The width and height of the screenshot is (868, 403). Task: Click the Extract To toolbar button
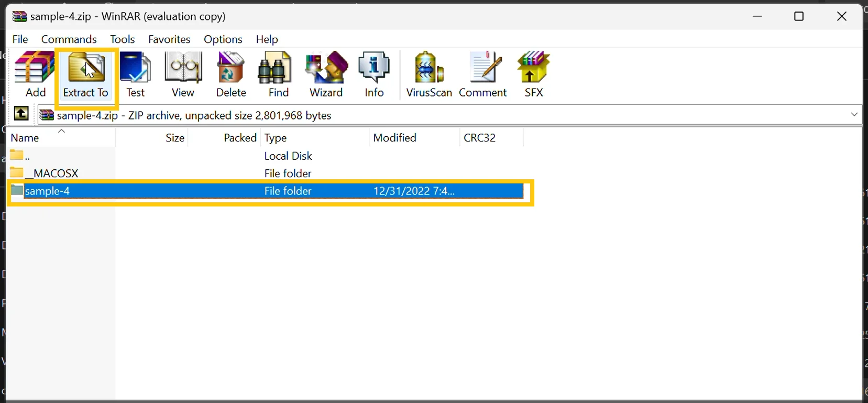coord(86,74)
